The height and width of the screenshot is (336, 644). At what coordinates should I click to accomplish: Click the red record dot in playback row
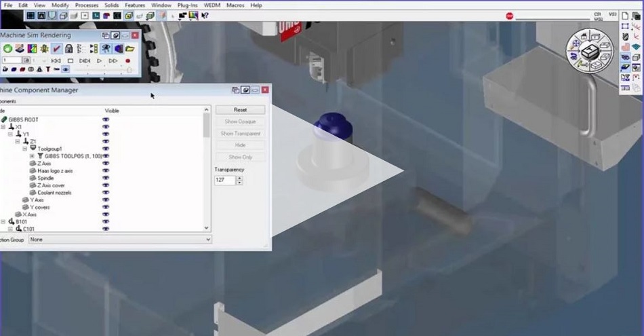coord(128,60)
